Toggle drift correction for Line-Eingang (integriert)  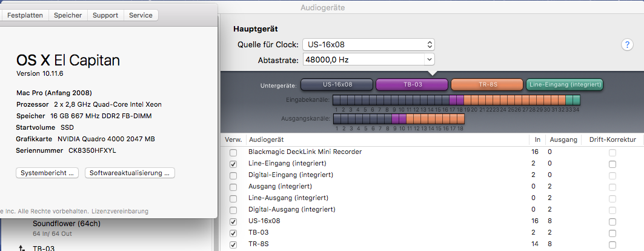pyautogui.click(x=612, y=164)
